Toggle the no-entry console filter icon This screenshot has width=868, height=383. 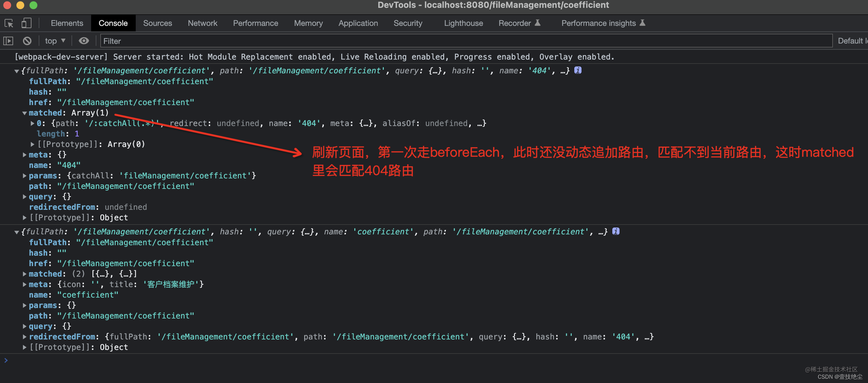pos(28,41)
